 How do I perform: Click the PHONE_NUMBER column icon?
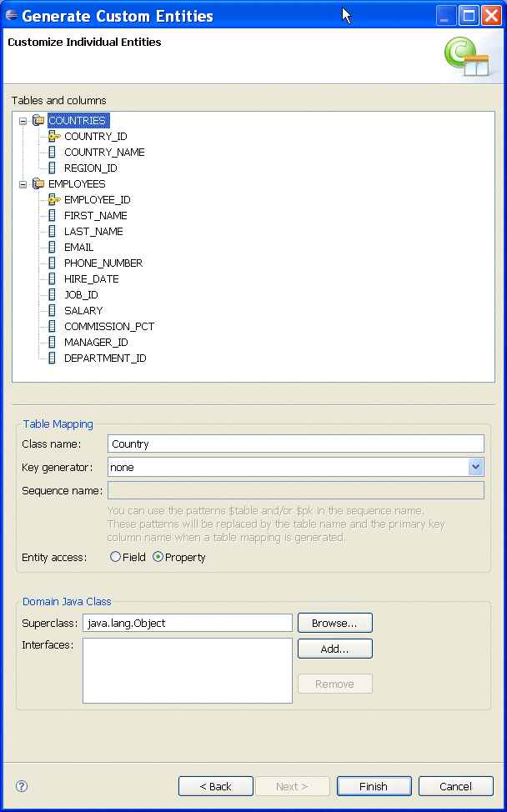[52, 263]
